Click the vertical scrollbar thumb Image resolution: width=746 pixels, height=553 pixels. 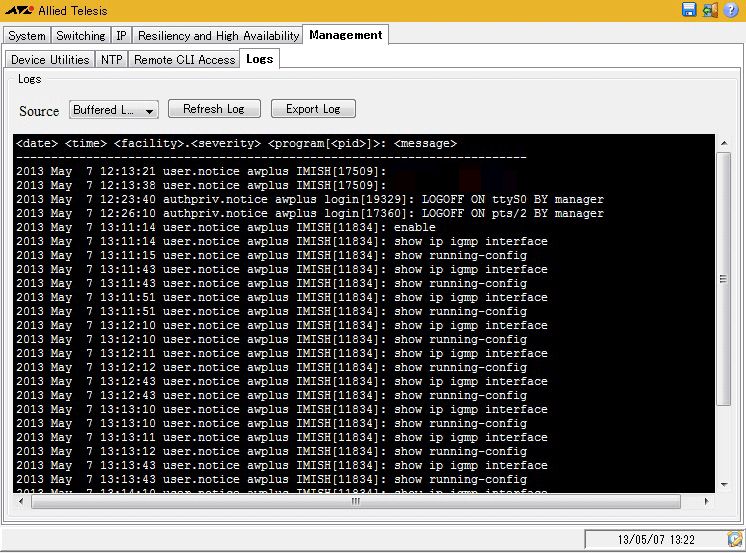pos(724,279)
